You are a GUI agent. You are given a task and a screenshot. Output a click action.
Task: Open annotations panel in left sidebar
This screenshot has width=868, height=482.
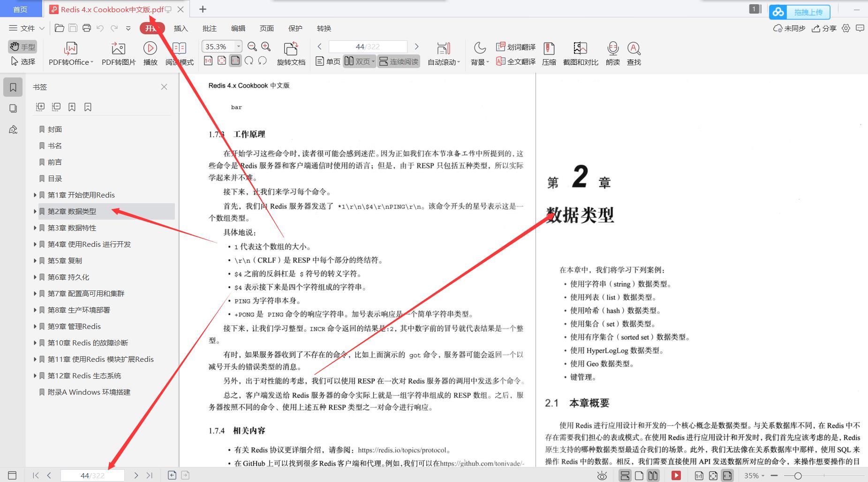13,130
